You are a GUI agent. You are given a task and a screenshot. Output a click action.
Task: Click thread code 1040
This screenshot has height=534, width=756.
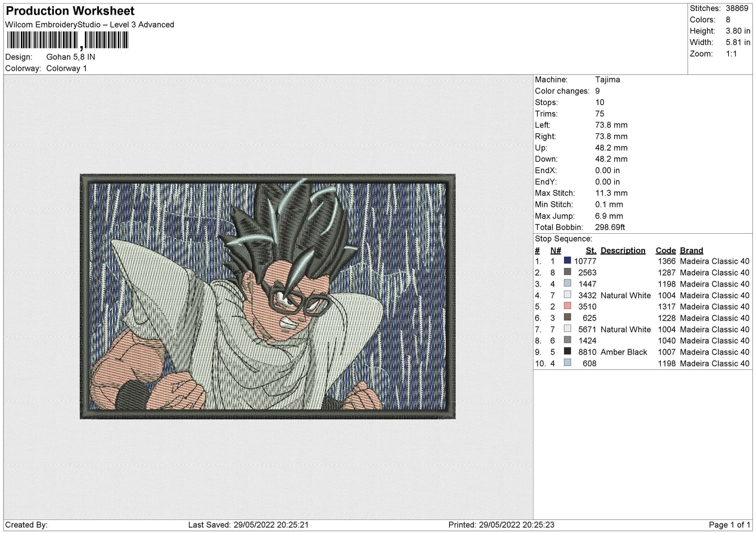(x=667, y=340)
